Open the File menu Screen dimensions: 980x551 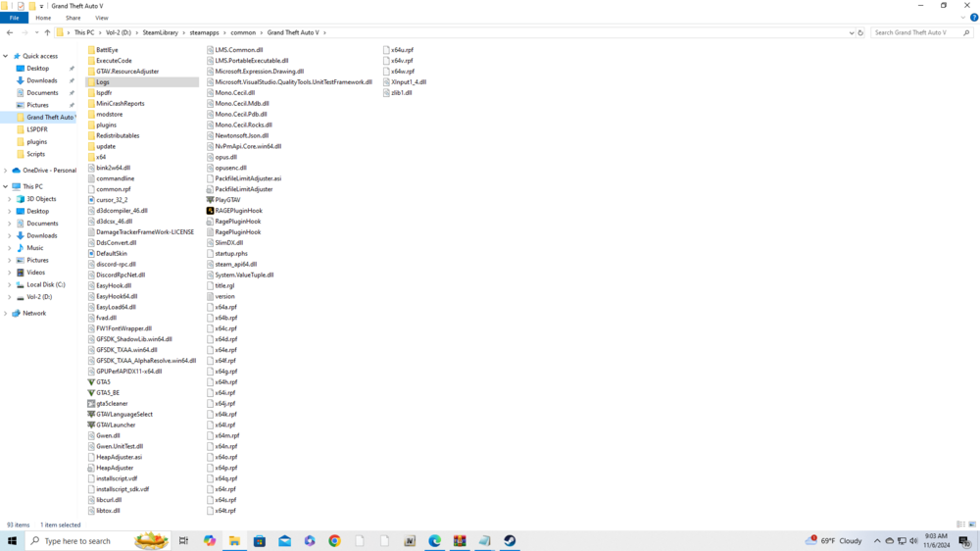14,18
